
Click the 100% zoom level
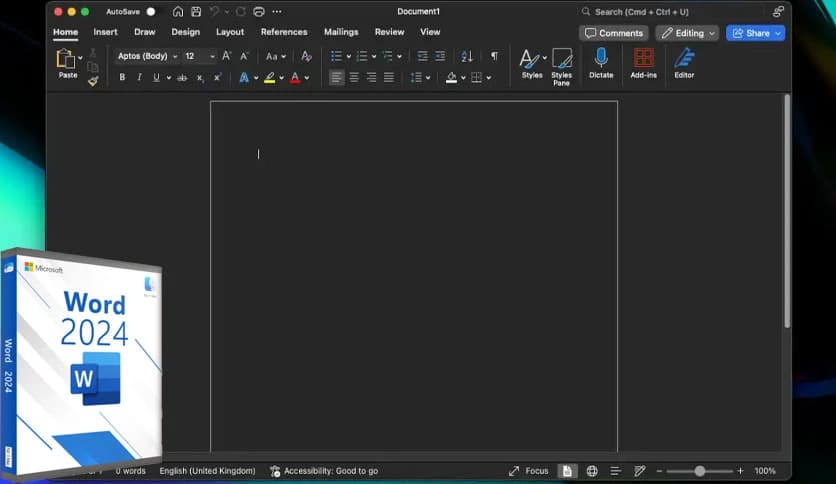click(765, 471)
